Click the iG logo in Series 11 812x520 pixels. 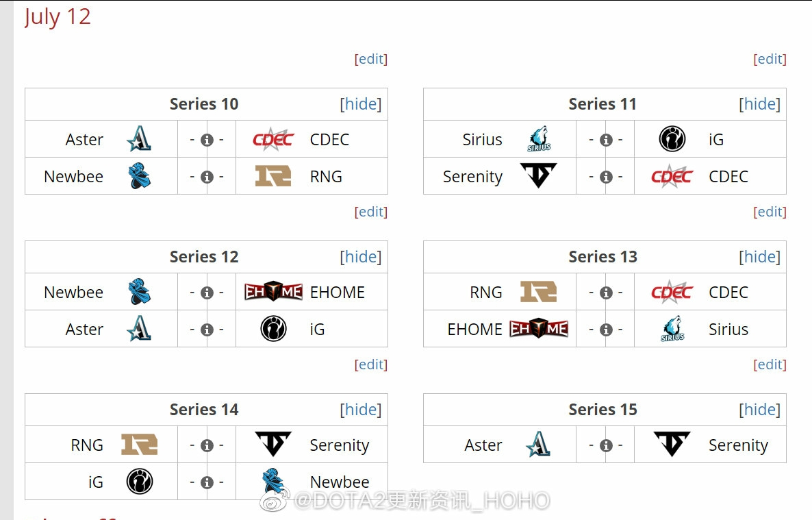click(672, 139)
